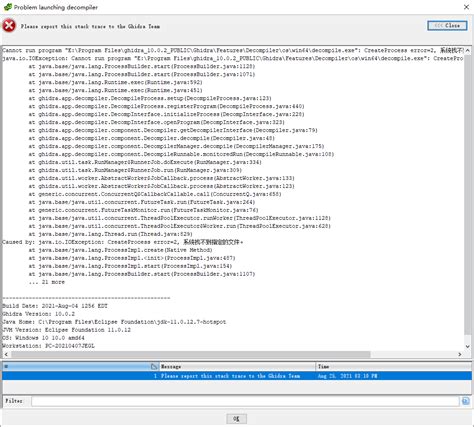
Task: Open filter options icon beside Filter field
Action: coord(466,401)
